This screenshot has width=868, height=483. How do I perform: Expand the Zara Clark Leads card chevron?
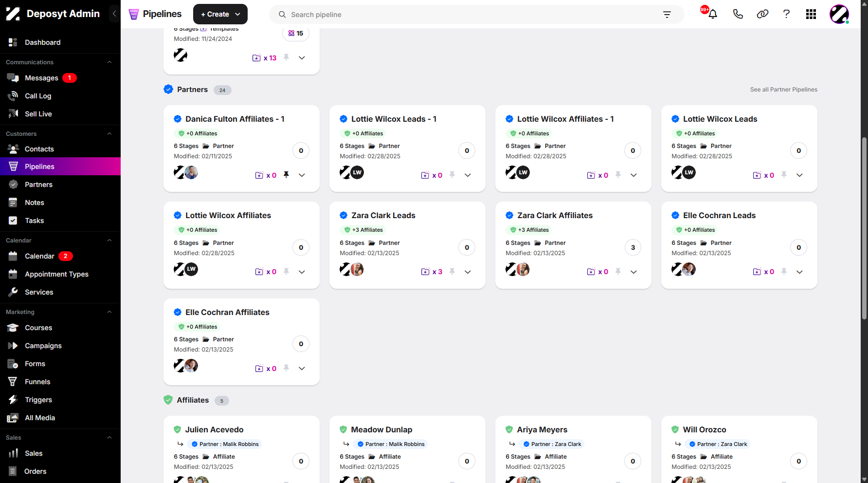(468, 272)
